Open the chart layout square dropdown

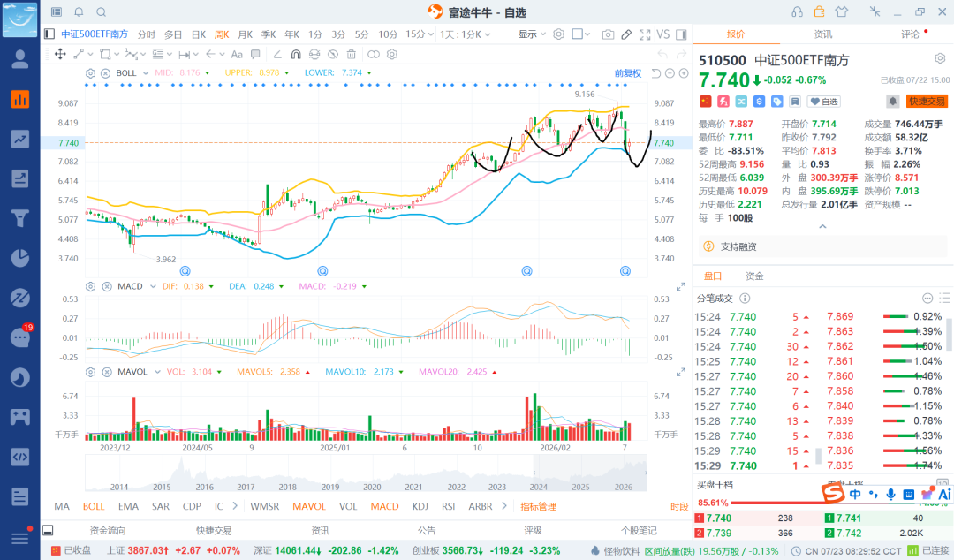(x=581, y=34)
